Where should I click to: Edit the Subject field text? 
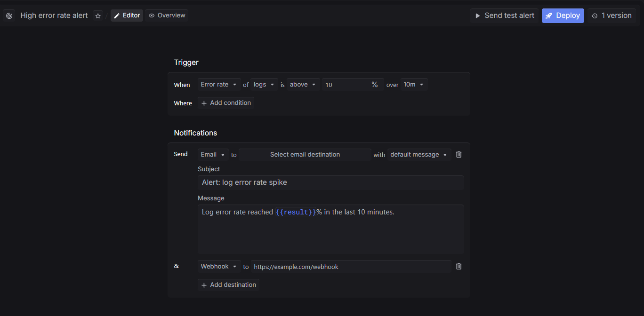coord(330,182)
